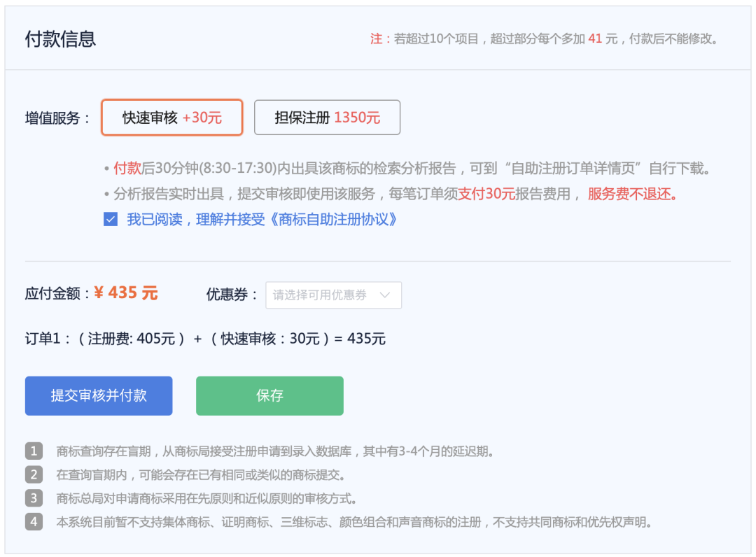Click the red 注 note at top right

pos(376,39)
